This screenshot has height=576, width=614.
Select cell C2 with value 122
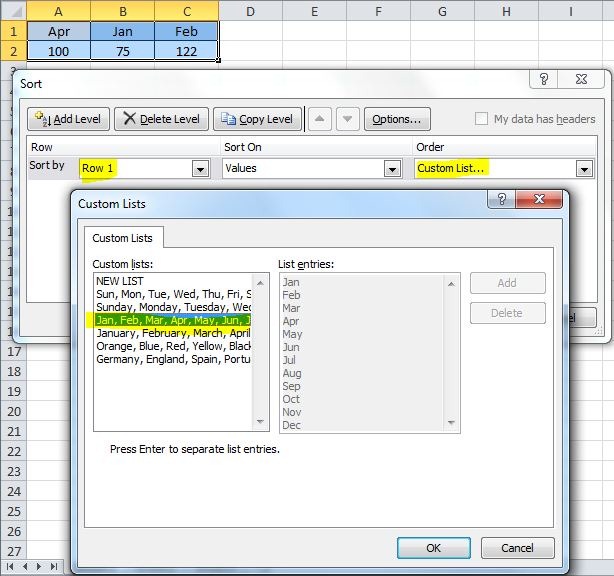186,51
